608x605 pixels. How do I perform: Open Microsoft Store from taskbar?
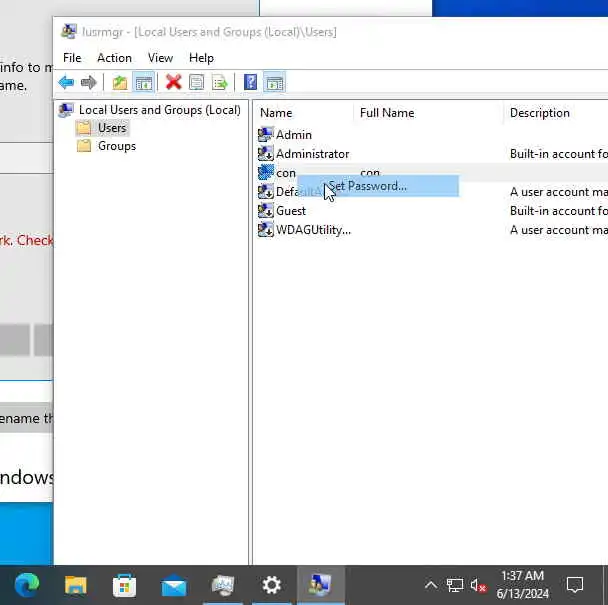pos(124,585)
